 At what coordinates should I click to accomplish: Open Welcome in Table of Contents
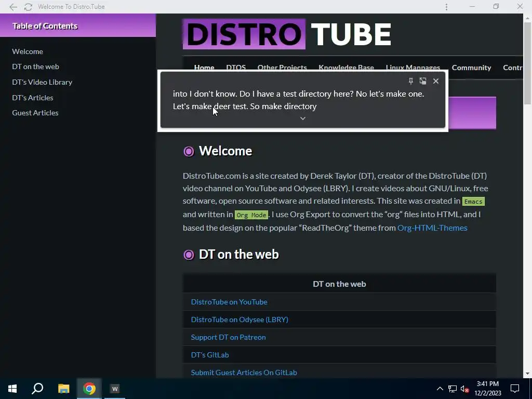coord(28,51)
